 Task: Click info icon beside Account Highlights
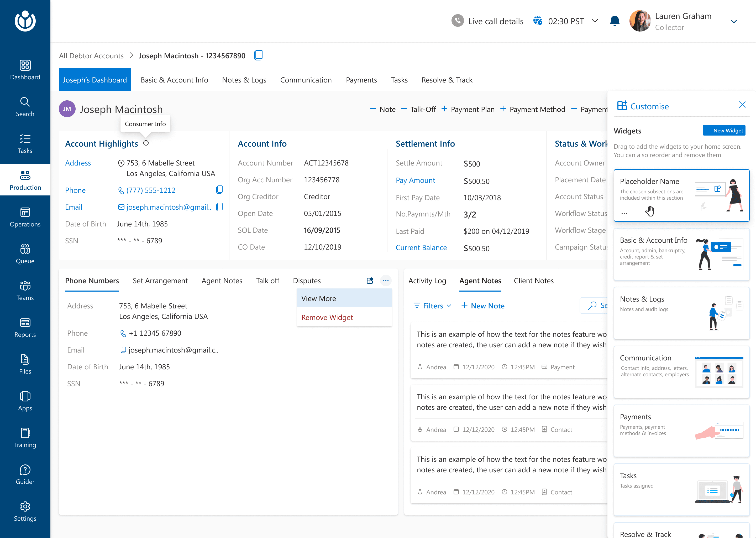[146, 143]
